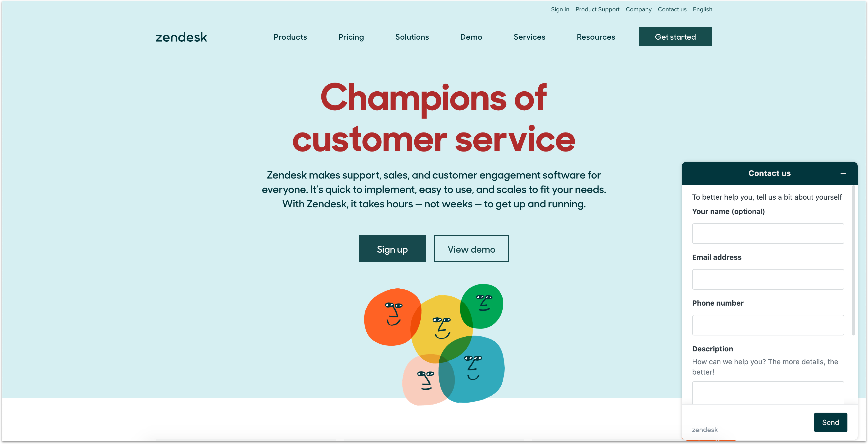Screen dimensions: 868x444
Task: Click the Pricing navigation icon
Action: coord(351,37)
